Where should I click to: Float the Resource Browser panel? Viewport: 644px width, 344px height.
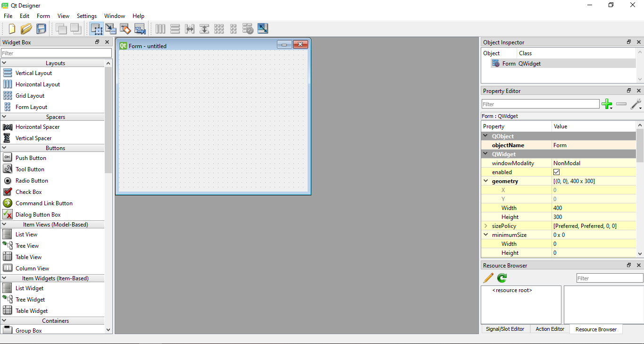point(629,265)
